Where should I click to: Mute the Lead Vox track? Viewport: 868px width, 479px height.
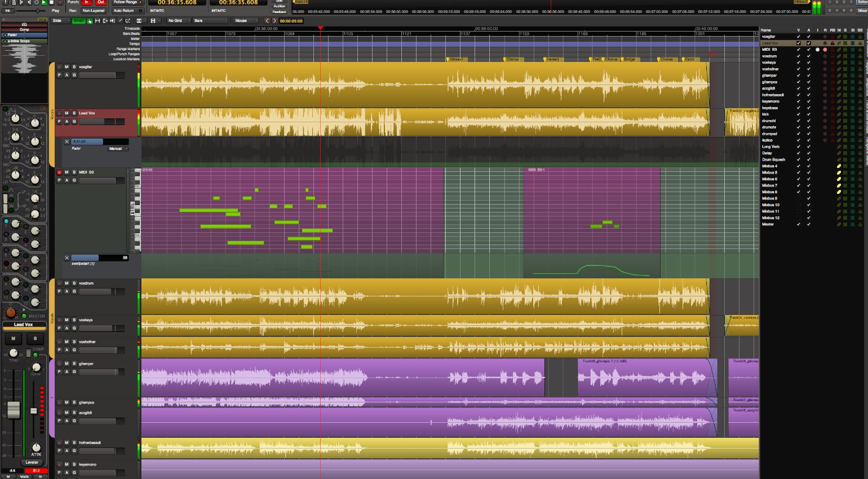[67, 113]
